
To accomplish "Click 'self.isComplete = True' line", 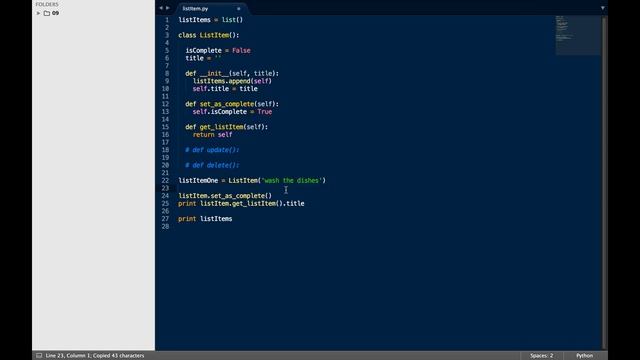I will 232,111.
